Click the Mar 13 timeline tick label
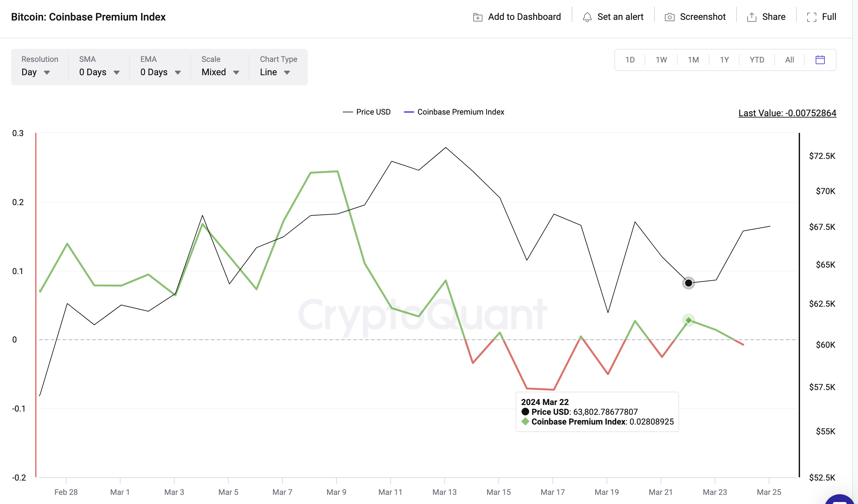This screenshot has height=504, width=858. coord(444,492)
